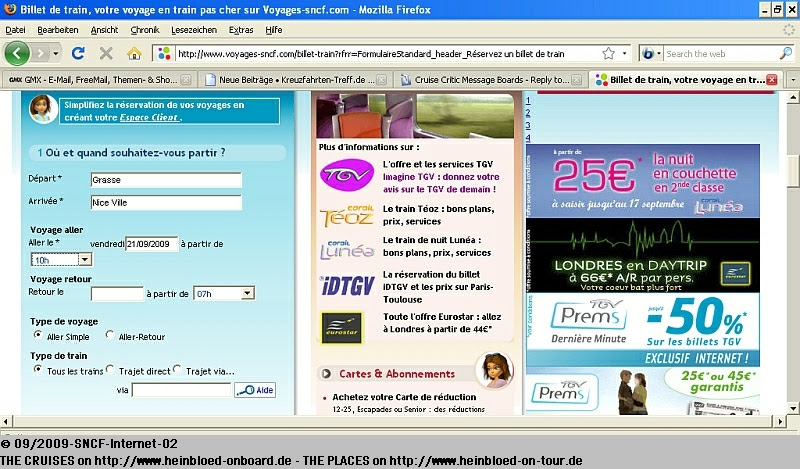Click the search engine icon in search box
The height and width of the screenshot is (469, 800).
tap(647, 53)
